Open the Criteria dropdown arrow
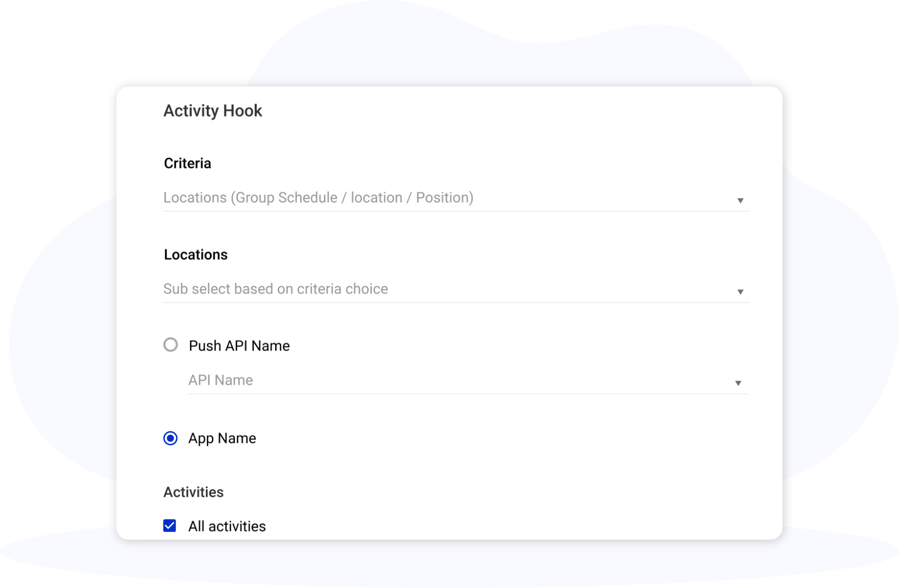This screenshot has height=588, width=899. [x=740, y=201]
